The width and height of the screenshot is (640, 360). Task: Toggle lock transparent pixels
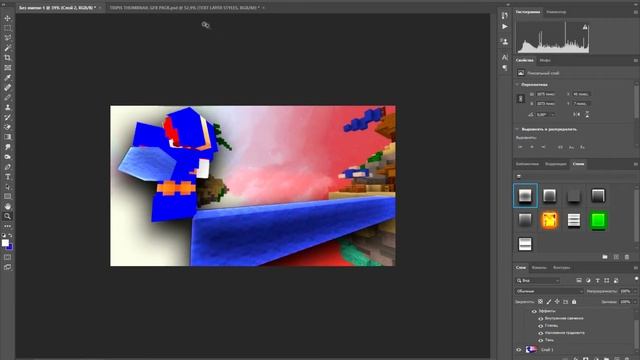tap(540, 302)
